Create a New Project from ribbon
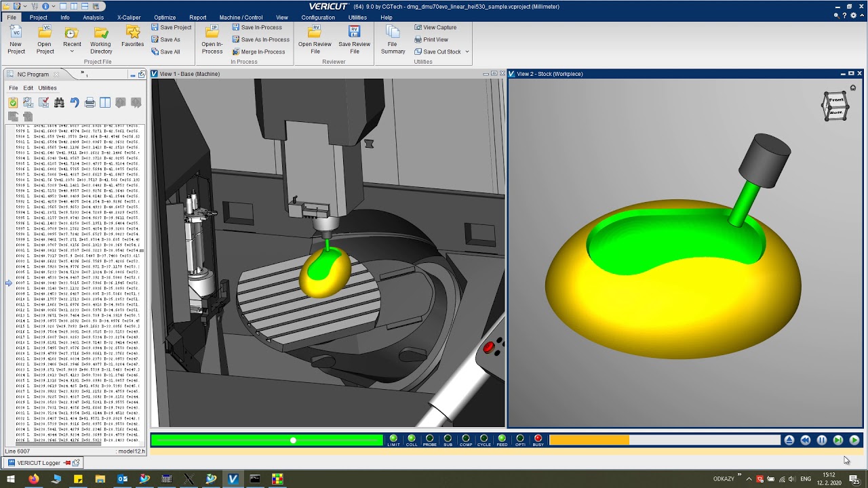 (16, 40)
